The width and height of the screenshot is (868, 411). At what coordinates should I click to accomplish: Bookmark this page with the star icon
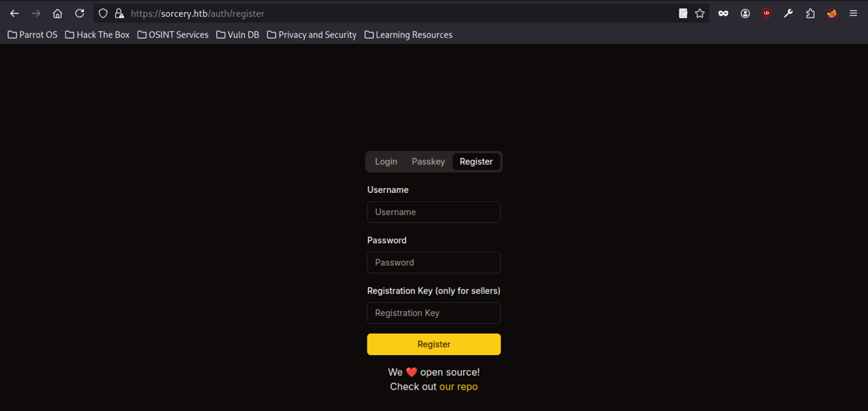click(699, 13)
